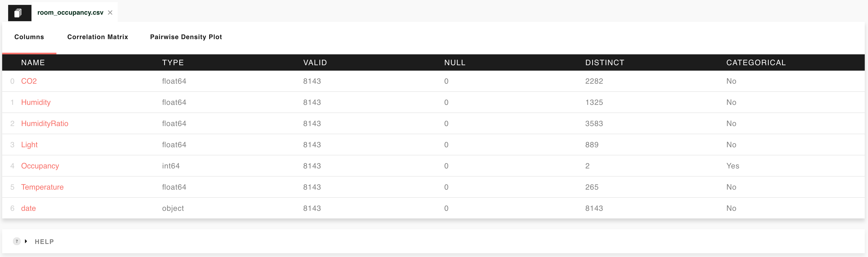Click the TYPE column header
The width and height of the screenshot is (868, 257).
click(173, 62)
